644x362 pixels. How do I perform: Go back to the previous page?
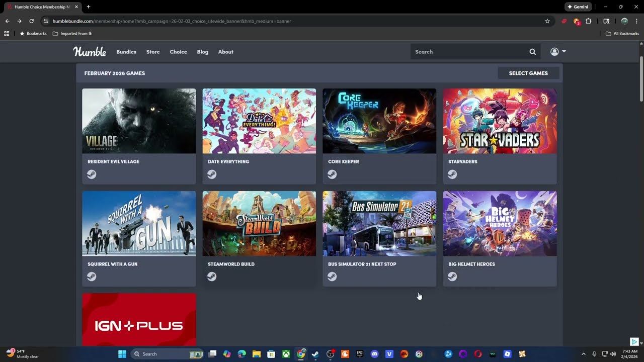coord(7,21)
